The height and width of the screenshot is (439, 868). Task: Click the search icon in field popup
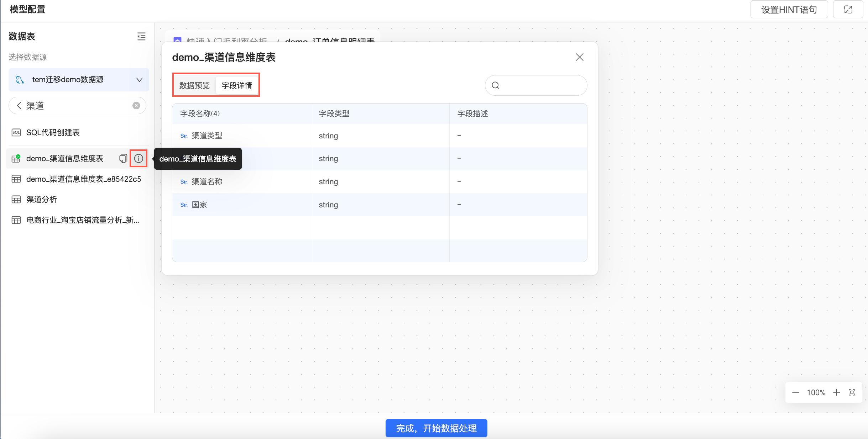(x=495, y=85)
